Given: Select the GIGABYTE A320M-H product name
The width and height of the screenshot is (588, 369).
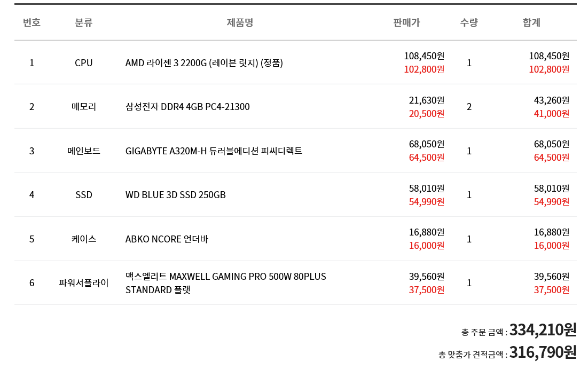Looking at the screenshot, I should 214,151.
